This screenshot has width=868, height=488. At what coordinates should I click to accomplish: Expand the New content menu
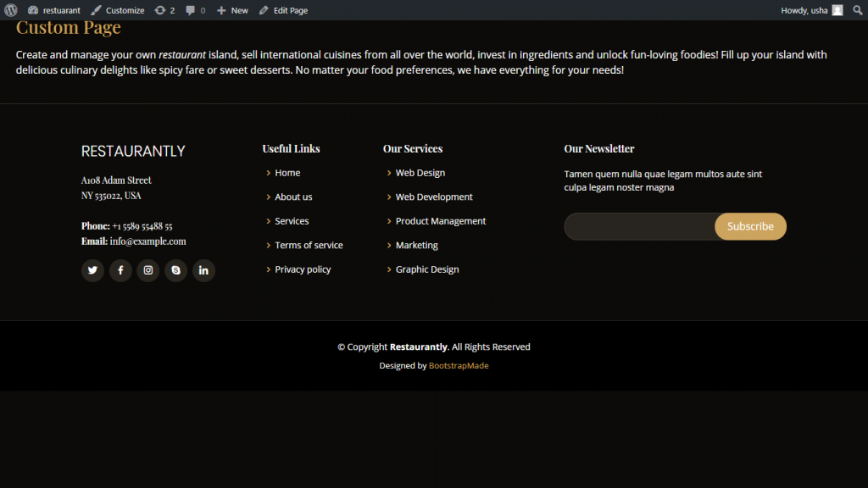(232, 10)
